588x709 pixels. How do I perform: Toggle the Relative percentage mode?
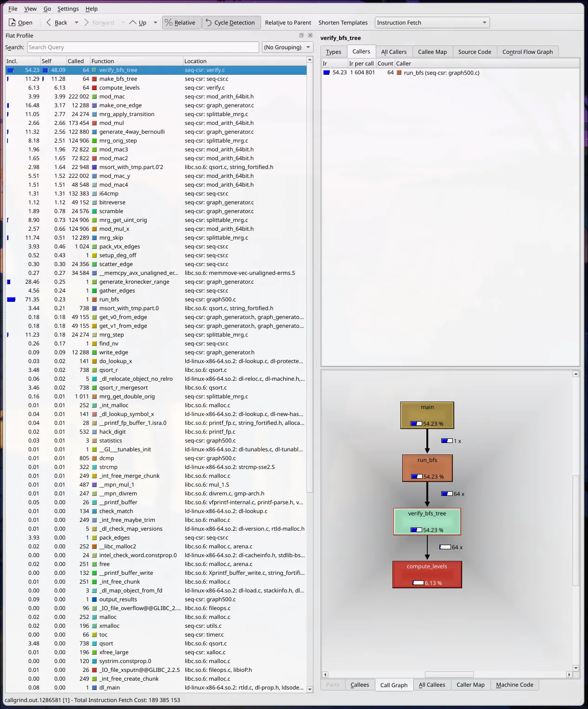point(181,22)
